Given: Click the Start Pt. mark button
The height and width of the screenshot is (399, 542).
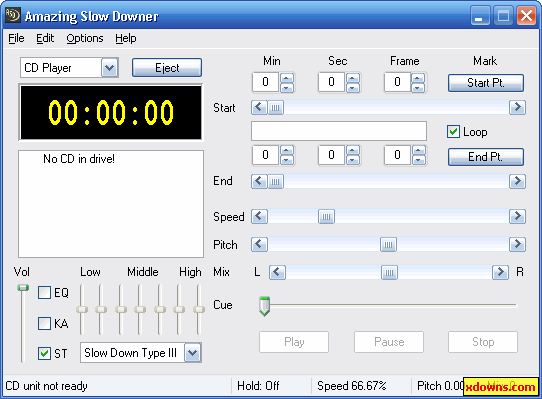Looking at the screenshot, I should click(x=486, y=83).
